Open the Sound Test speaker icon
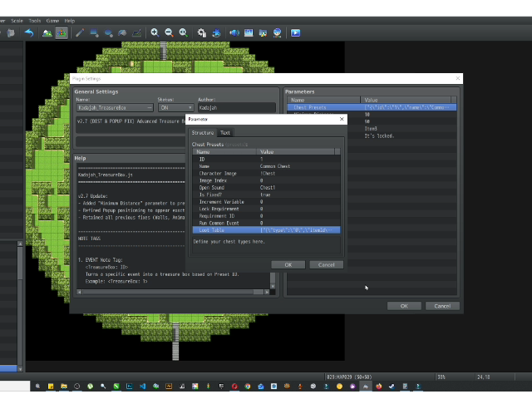Image resolution: width=532 pixels, height=399 pixels. coord(234,33)
